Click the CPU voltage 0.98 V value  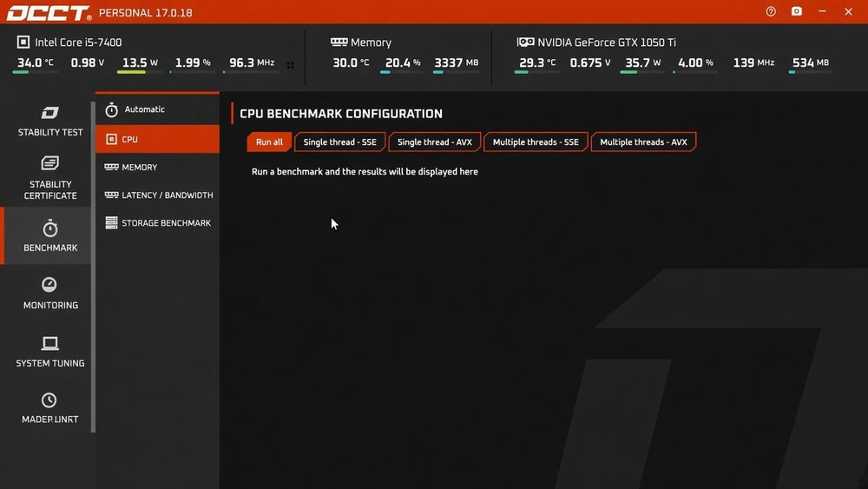click(x=88, y=63)
